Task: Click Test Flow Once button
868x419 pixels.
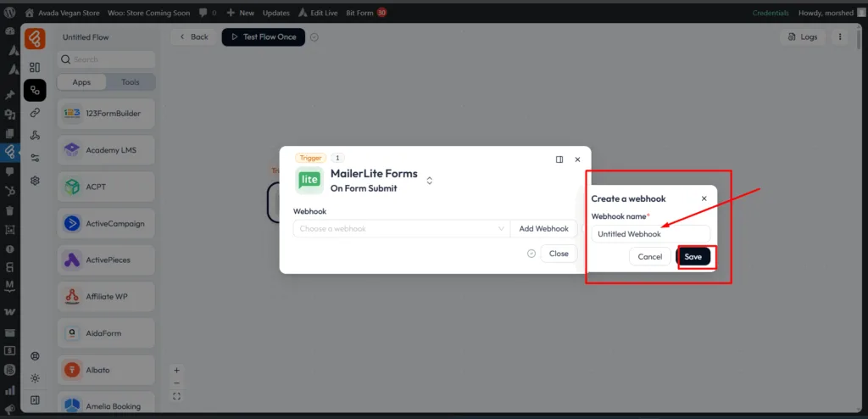Action: coord(264,37)
